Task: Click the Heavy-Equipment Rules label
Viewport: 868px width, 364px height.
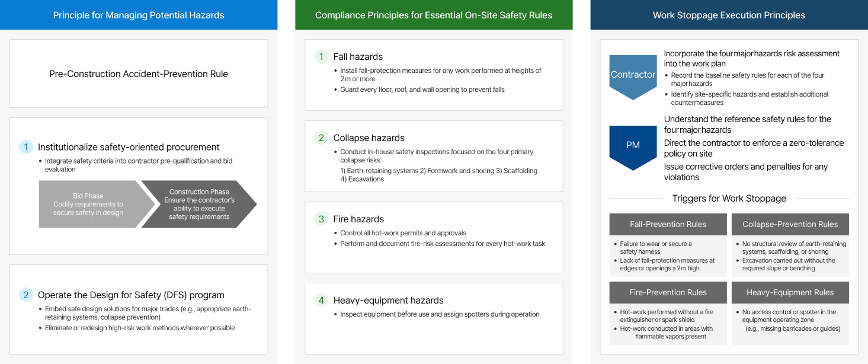Action: pyautogui.click(x=790, y=292)
